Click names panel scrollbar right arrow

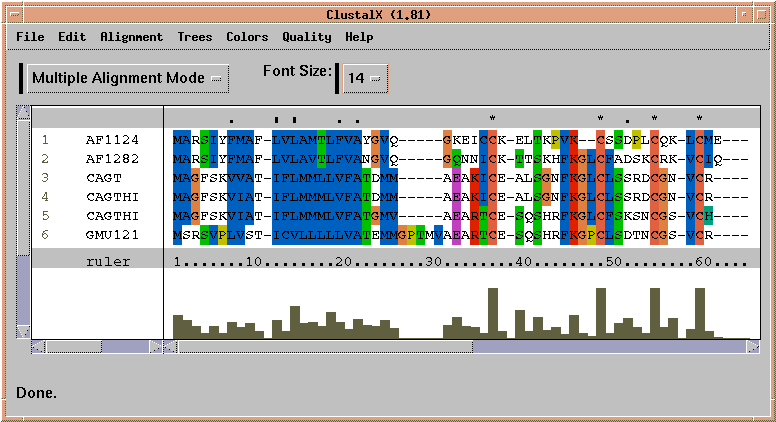point(155,346)
